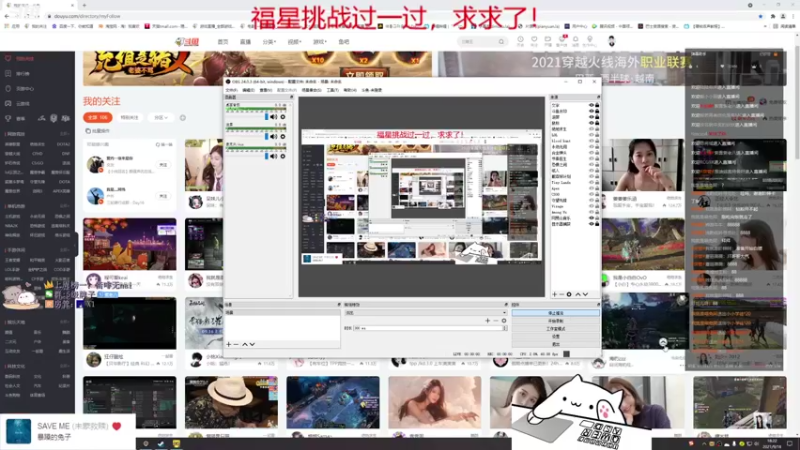
Task: Toggle visibility eye of LOL source
Action: [x=591, y=135]
